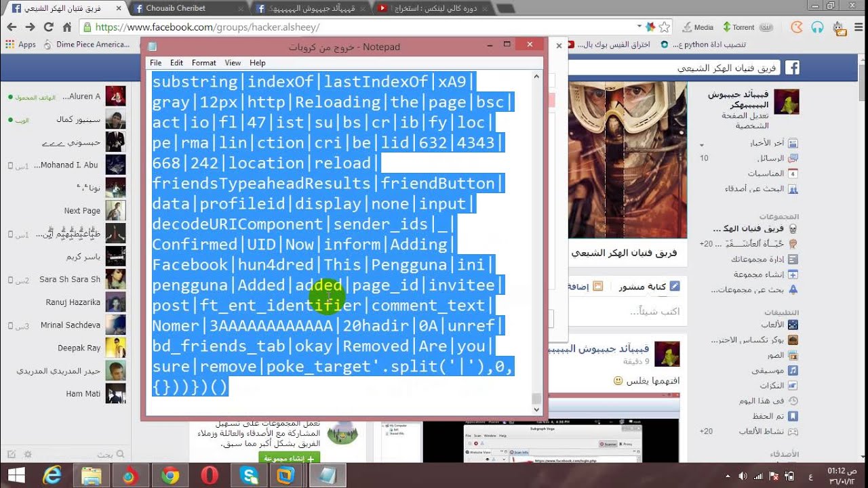Open Games activity controller icon

pyautogui.click(x=793, y=431)
